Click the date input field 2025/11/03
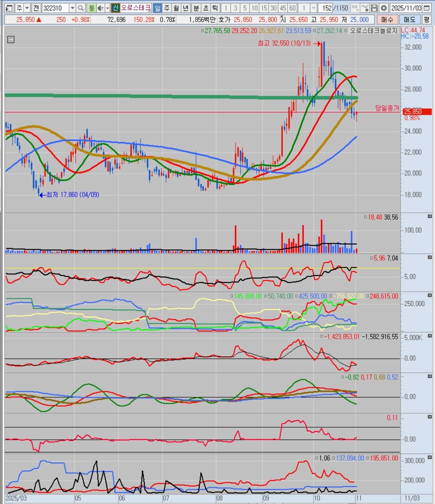The image size is (435, 504). click(406, 8)
